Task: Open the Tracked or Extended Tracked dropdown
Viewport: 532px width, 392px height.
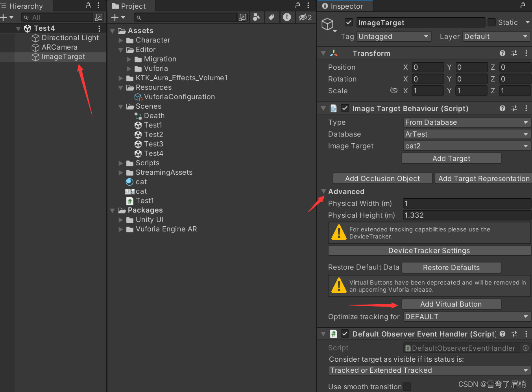Action: tap(429, 370)
